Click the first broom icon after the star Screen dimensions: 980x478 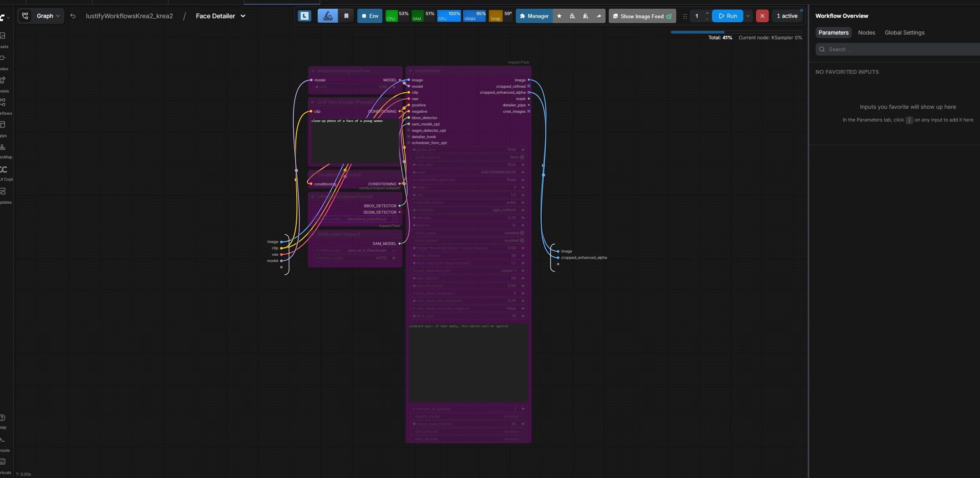coord(572,16)
